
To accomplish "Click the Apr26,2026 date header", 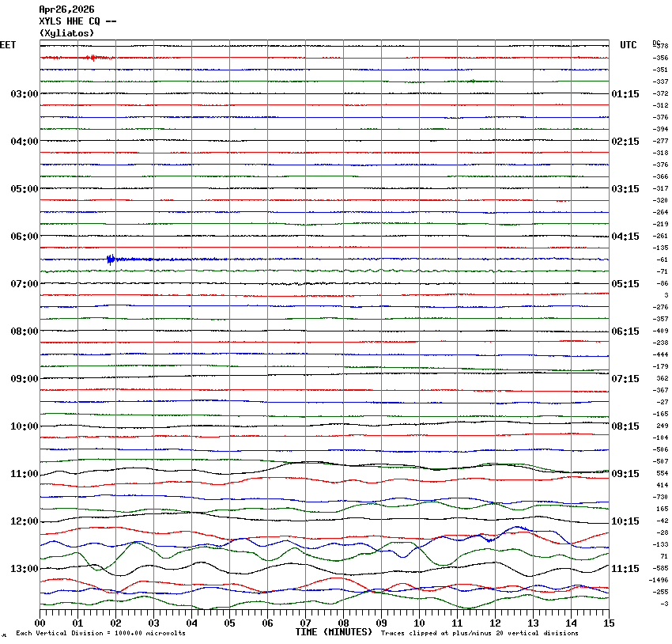I will tap(66, 9).
